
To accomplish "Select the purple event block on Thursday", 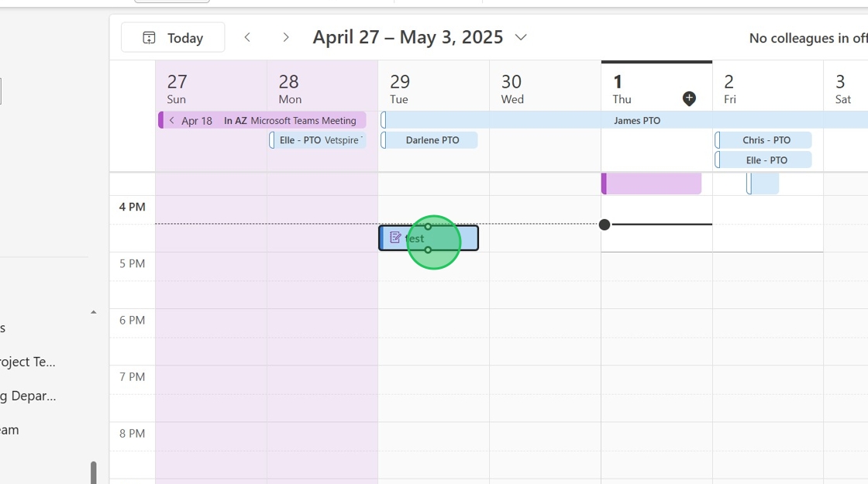I will [x=652, y=184].
